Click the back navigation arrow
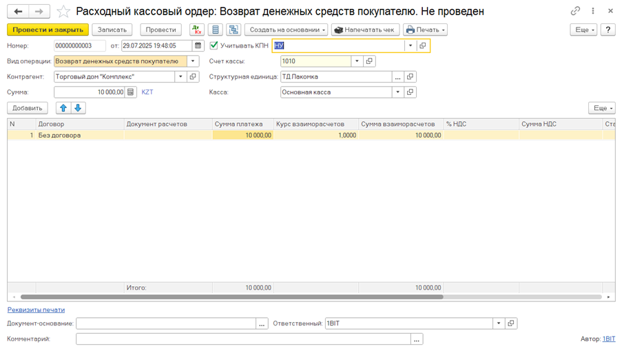Image resolution: width=624 pixels, height=364 pixels. [x=18, y=12]
